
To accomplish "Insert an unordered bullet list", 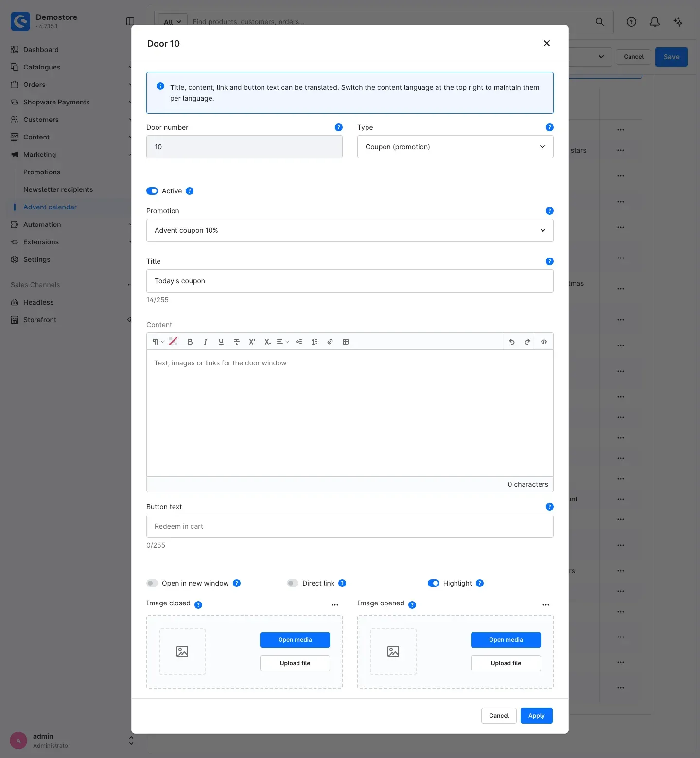I will 299,342.
